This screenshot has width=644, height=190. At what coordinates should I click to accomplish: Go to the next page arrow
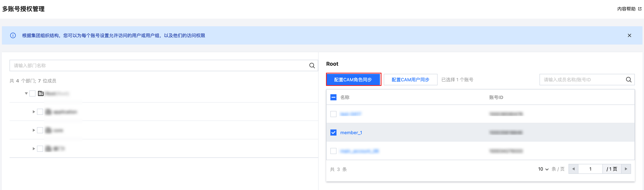click(x=626, y=169)
